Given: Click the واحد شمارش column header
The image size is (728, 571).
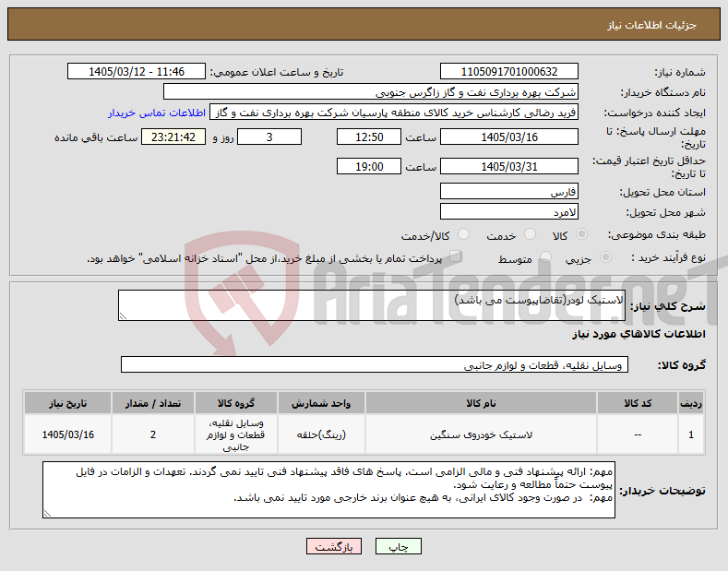Looking at the screenshot, I should pos(321,403).
